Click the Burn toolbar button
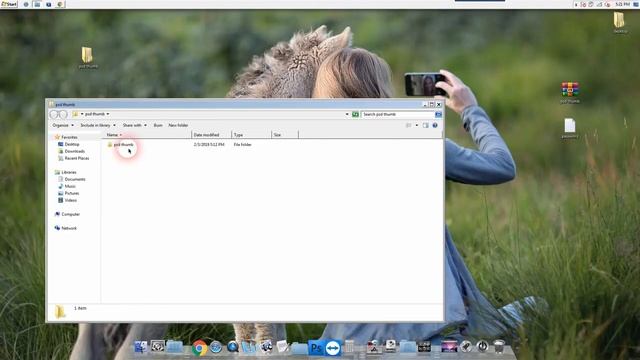The height and width of the screenshot is (360, 640). tap(158, 125)
